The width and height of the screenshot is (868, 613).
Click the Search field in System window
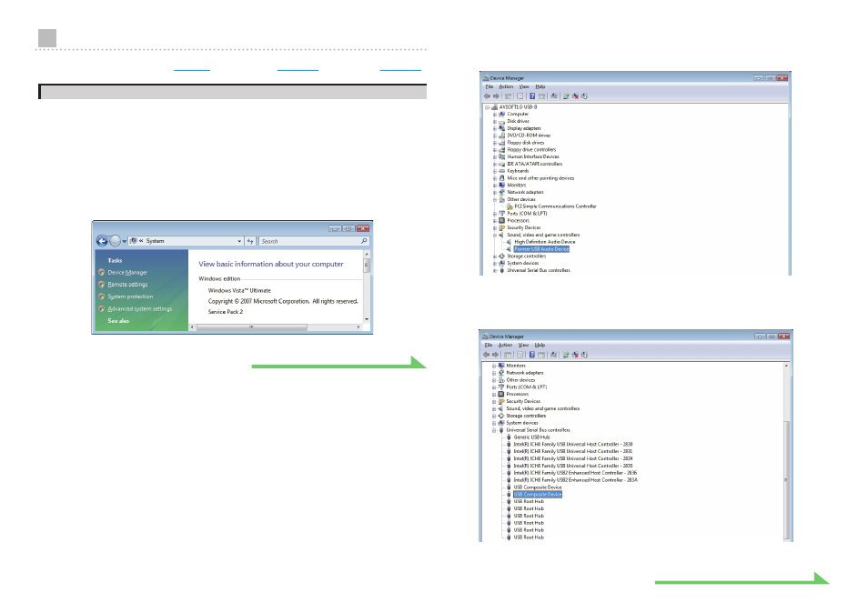314,241
